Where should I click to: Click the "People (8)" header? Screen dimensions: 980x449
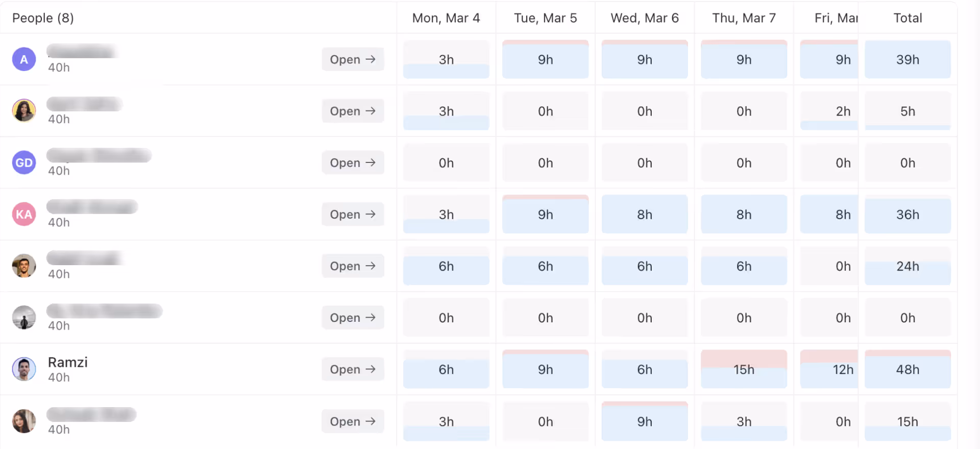click(43, 17)
